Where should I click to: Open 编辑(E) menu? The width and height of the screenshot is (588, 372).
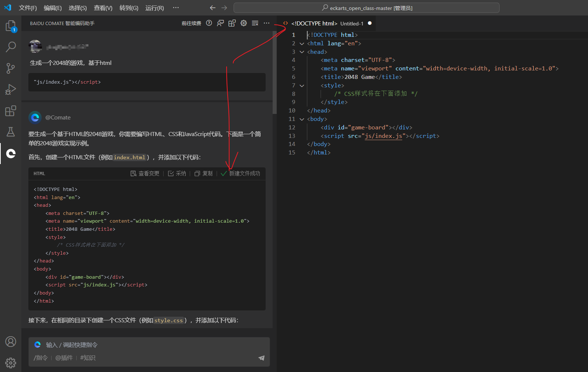[x=53, y=8]
